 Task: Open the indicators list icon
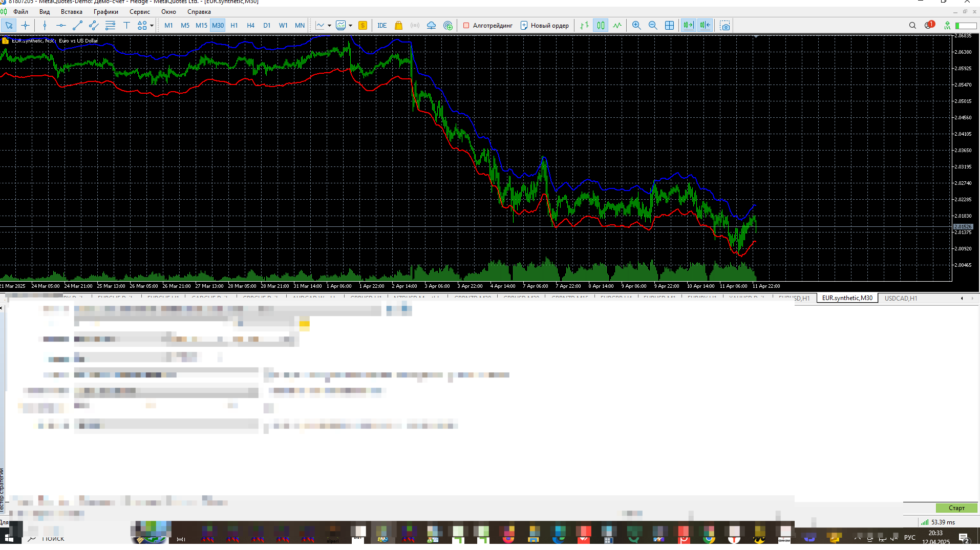click(x=320, y=25)
